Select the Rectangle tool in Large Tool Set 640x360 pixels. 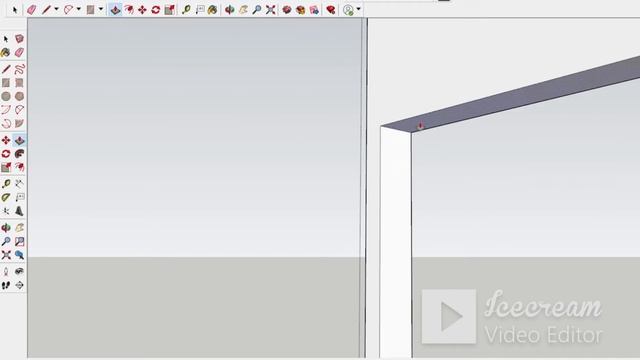(x=6, y=83)
